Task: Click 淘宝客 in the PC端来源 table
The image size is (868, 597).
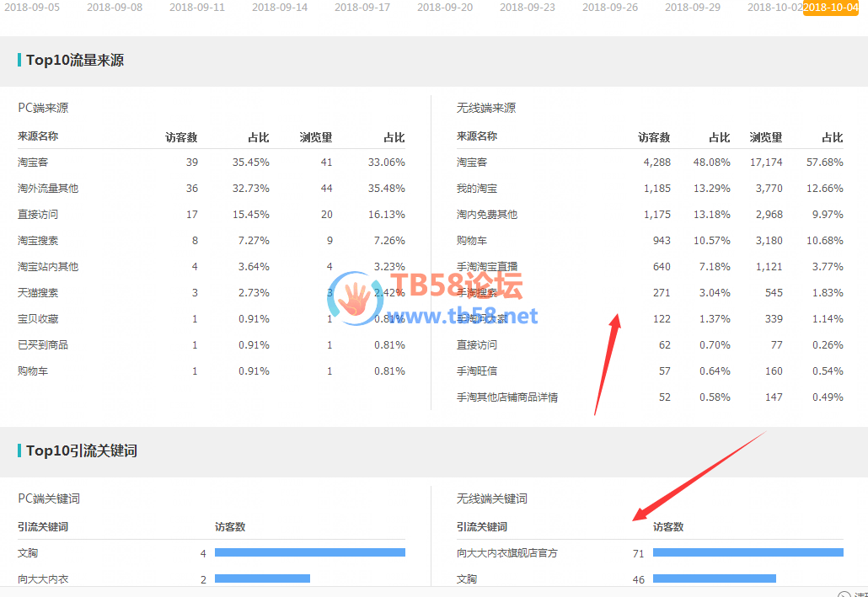Action: pos(33,163)
